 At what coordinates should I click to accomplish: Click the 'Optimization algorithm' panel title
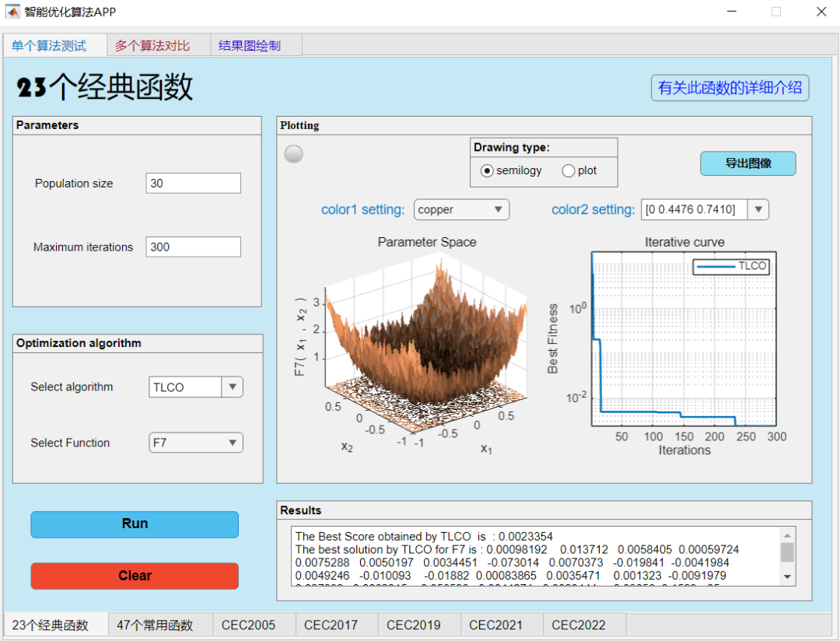pos(79,343)
